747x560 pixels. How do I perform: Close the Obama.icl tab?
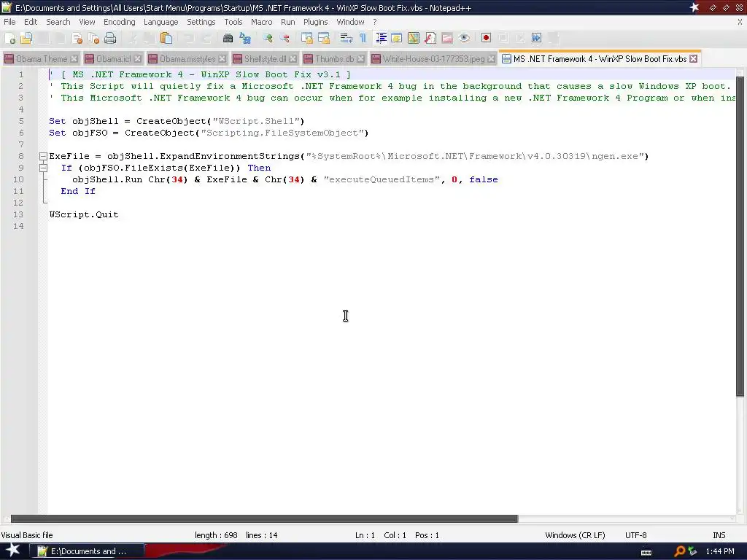[137, 58]
